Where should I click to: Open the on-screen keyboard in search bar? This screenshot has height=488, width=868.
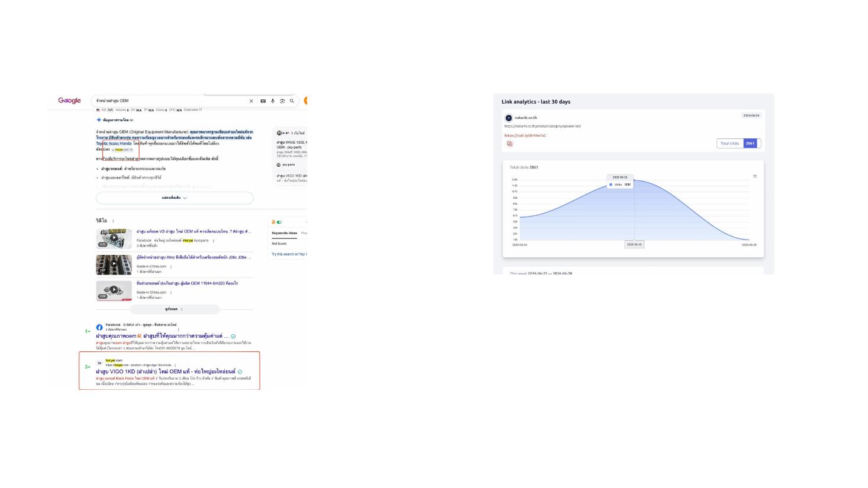263,101
